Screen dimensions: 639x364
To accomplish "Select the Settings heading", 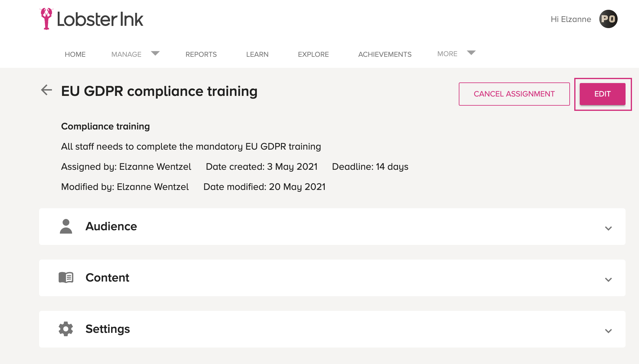I will pyautogui.click(x=108, y=329).
